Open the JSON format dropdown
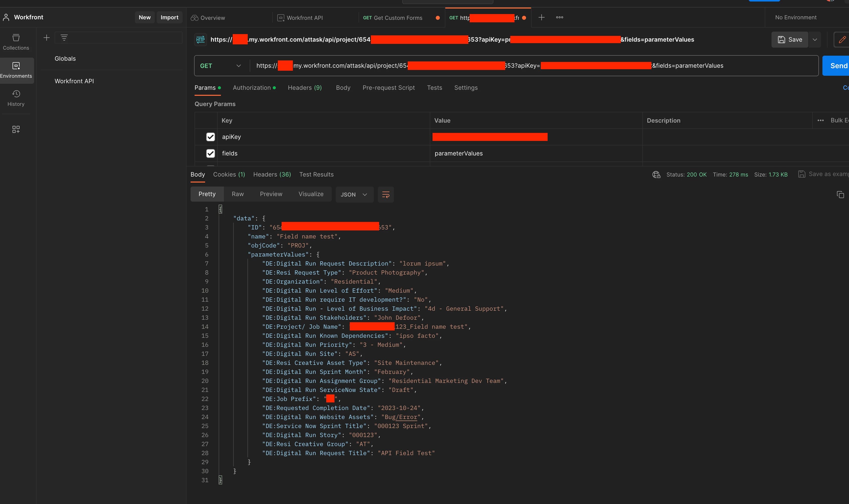 tap(354, 195)
